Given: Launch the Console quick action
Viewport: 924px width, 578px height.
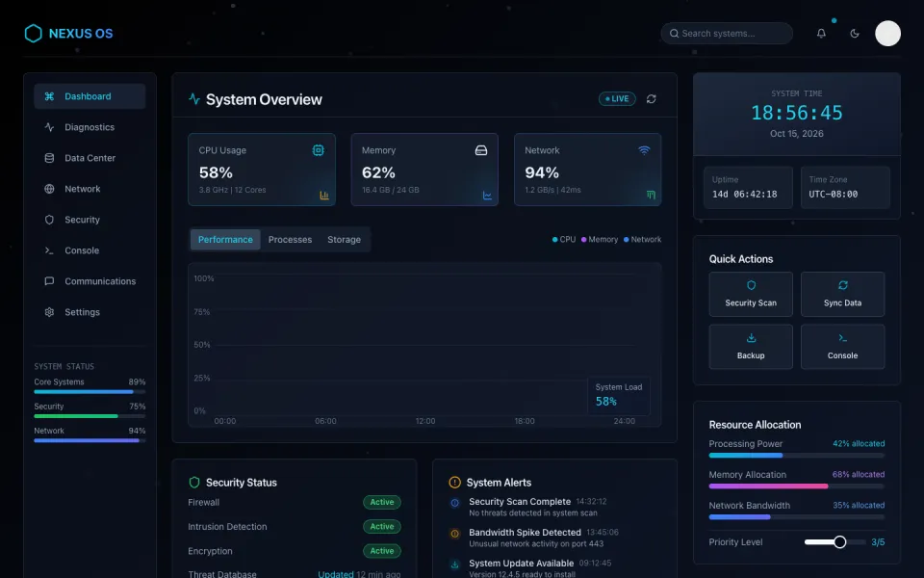Looking at the screenshot, I should (x=843, y=347).
